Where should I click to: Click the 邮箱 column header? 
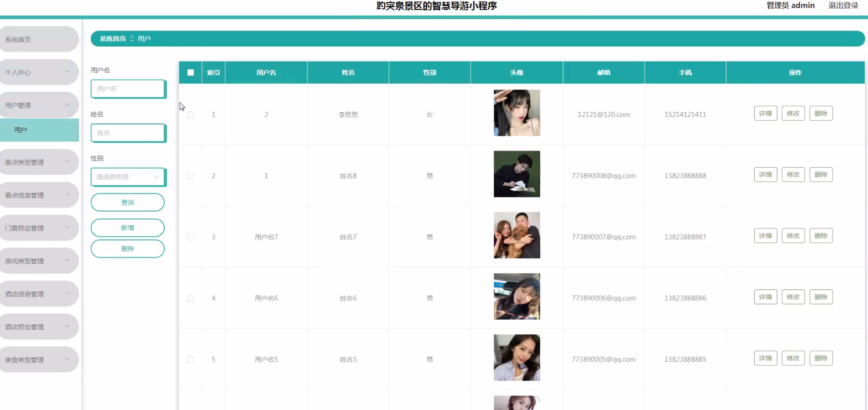604,72
